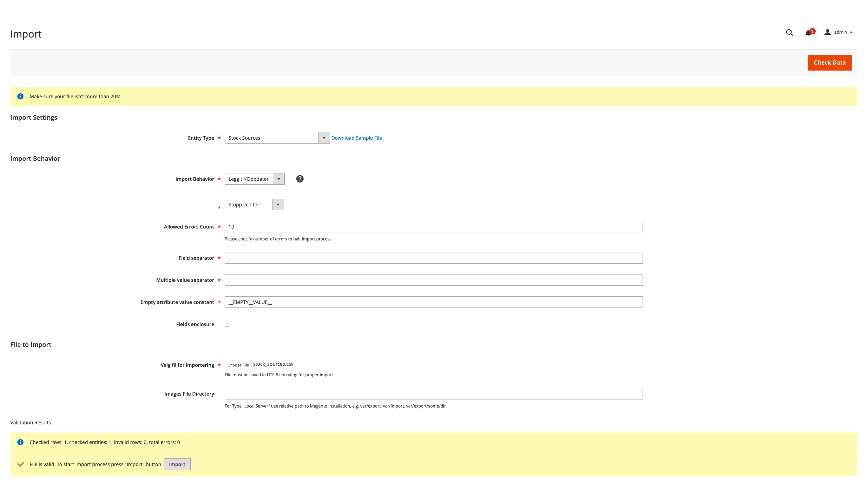Click the admin user avatar icon

tap(828, 32)
